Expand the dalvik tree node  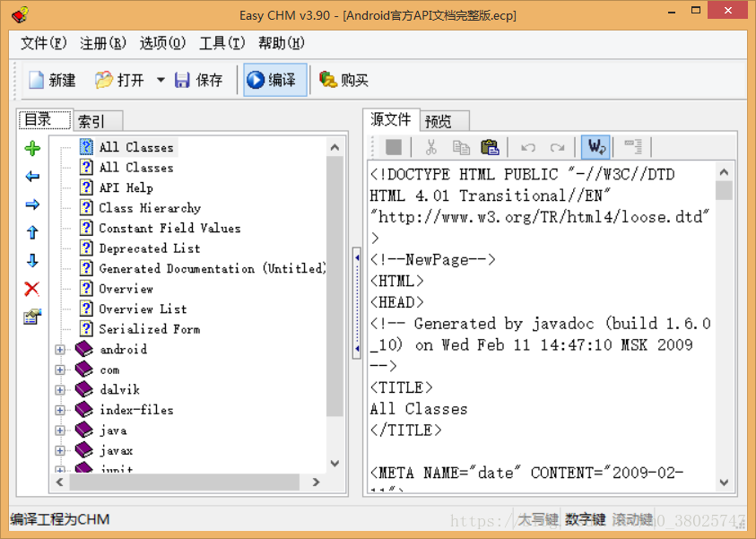click(60, 389)
